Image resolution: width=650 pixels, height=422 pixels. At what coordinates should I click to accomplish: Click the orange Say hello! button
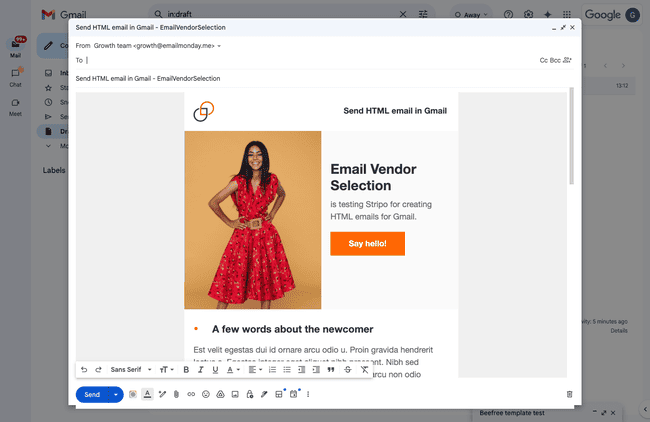coord(367,243)
